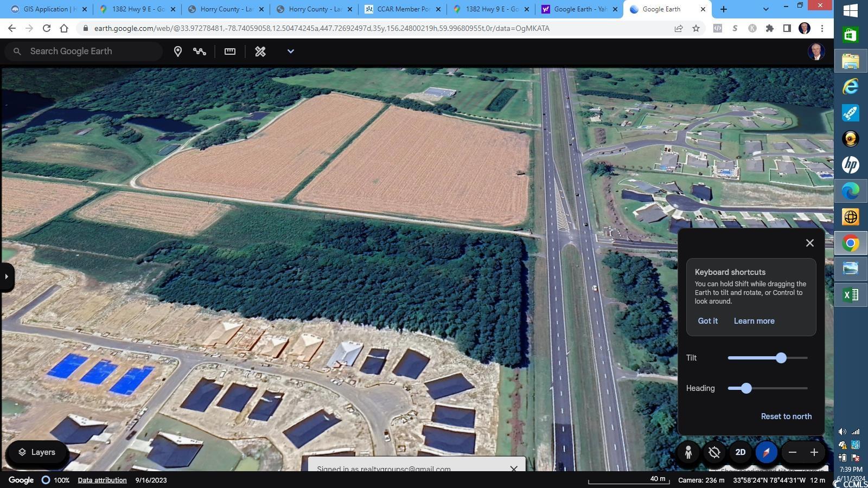Adjust the Tilt slider handle

tap(781, 358)
